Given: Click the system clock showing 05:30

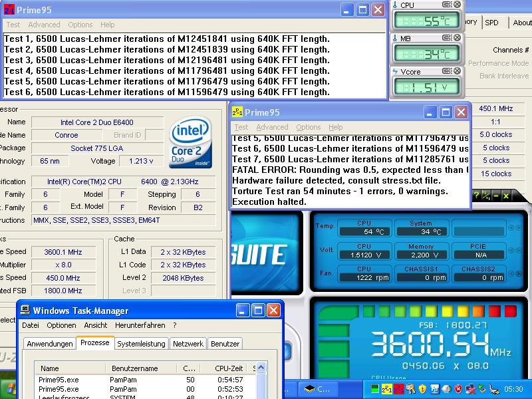Looking at the screenshot, I should tap(513, 389).
